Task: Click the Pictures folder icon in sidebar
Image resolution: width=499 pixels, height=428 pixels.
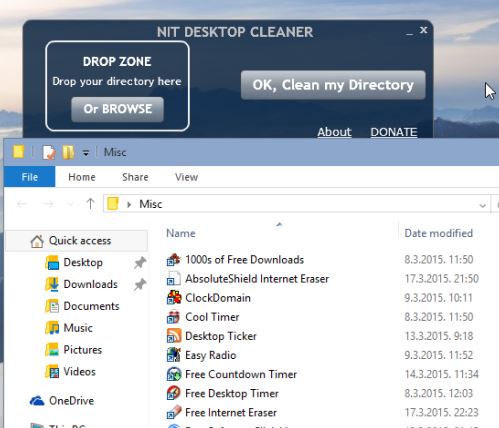Action: tap(52, 350)
